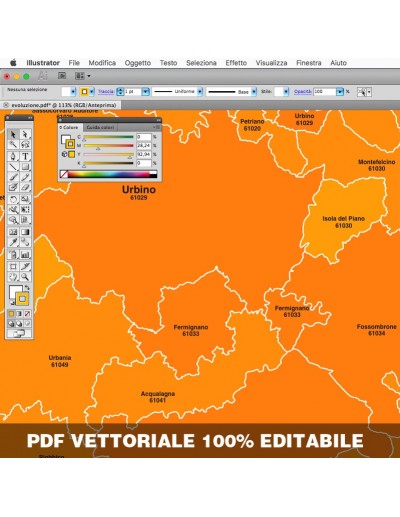400x517 pixels.
Task: Swap fill and stroke in the toolbox
Action: pyautogui.click(x=28, y=287)
